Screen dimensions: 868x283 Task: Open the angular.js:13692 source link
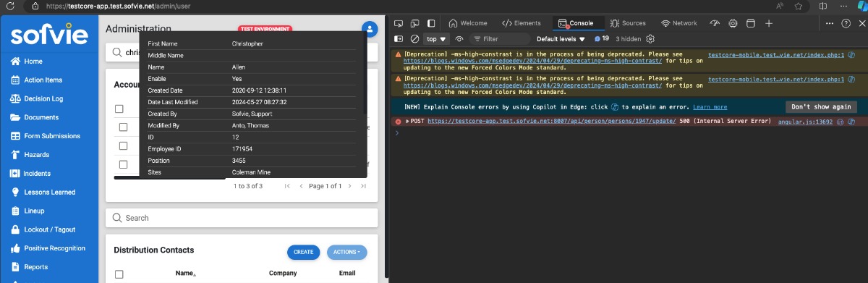804,122
